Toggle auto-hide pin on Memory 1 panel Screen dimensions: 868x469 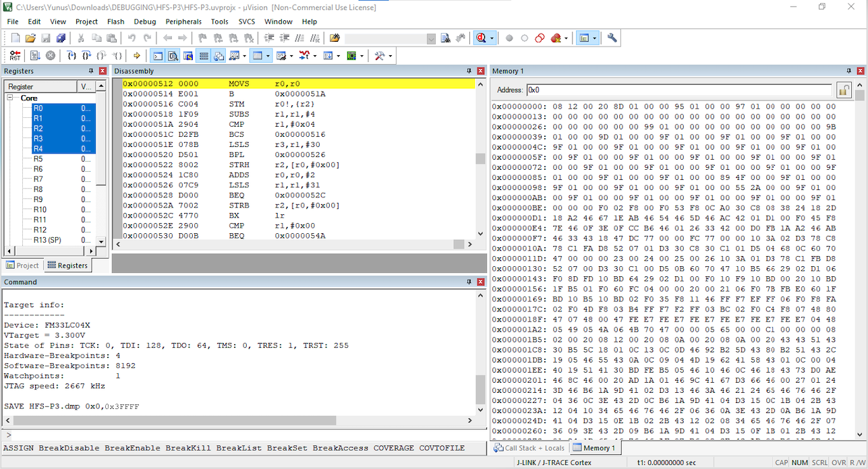pos(848,71)
